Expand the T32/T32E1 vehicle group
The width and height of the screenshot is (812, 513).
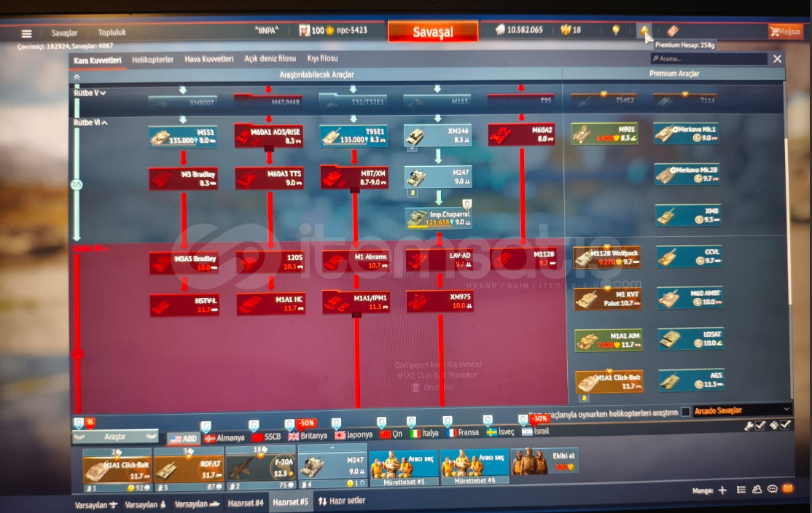353,101
